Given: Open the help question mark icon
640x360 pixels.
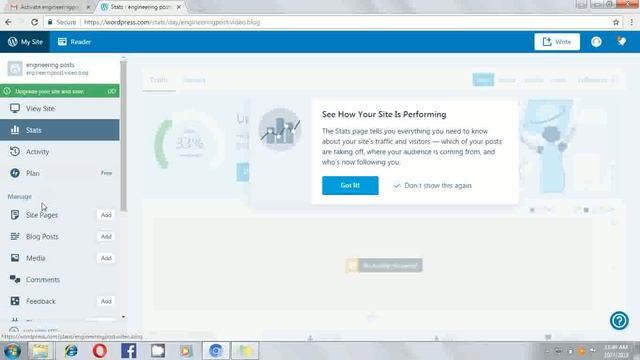Looking at the screenshot, I should tap(619, 321).
